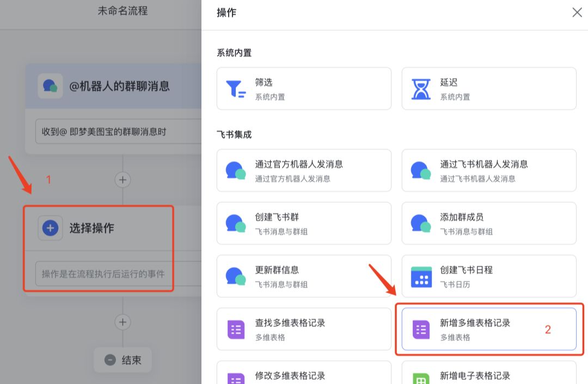Select the 结束 end node
This screenshot has width=588, height=384.
pos(122,360)
